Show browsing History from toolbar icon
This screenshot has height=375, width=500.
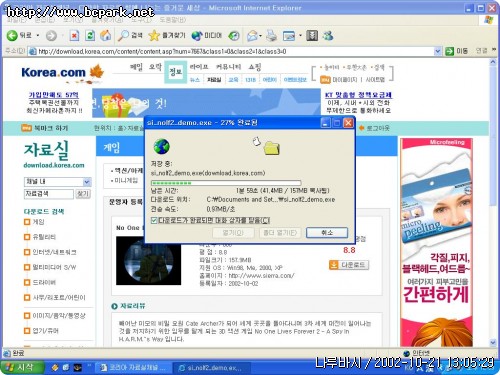click(x=234, y=36)
